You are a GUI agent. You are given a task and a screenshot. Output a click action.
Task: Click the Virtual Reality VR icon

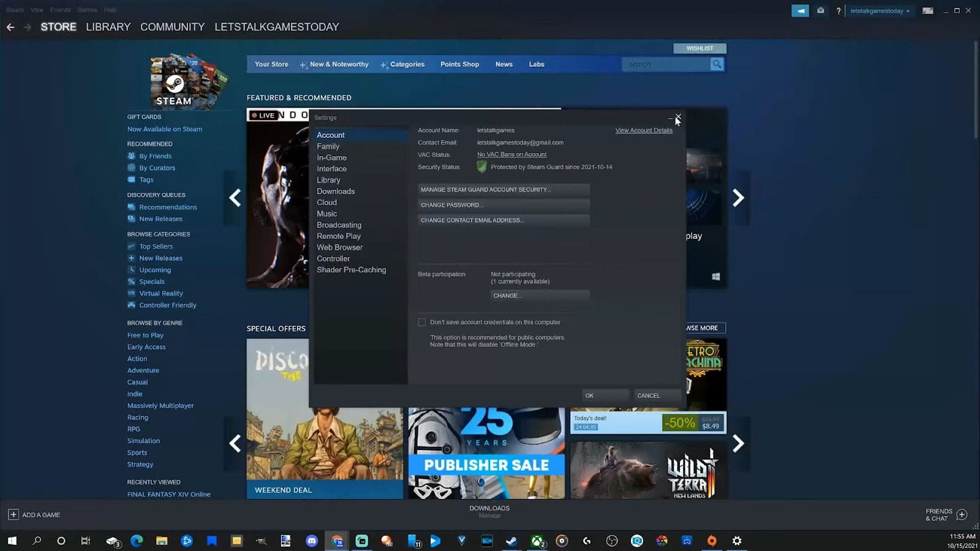tap(131, 293)
